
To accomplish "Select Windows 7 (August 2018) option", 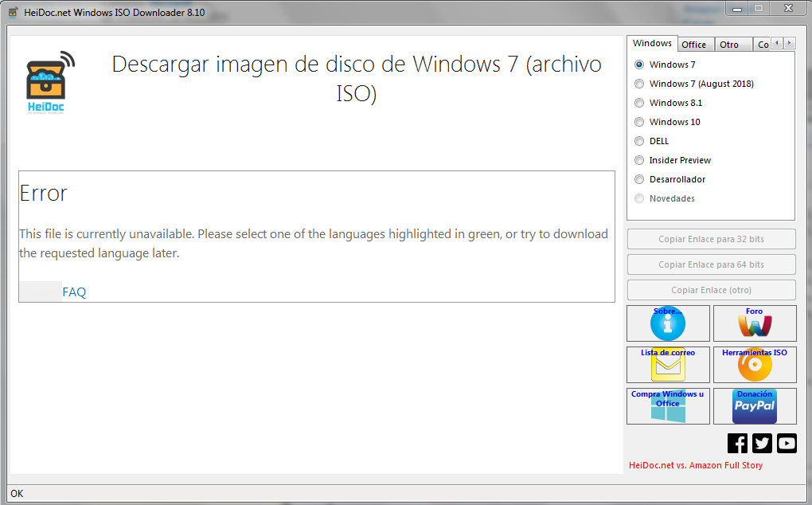I will coord(639,84).
